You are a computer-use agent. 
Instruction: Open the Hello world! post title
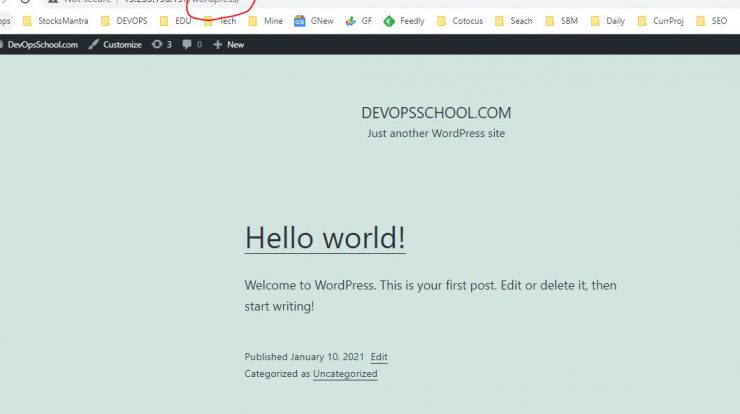[x=325, y=237]
